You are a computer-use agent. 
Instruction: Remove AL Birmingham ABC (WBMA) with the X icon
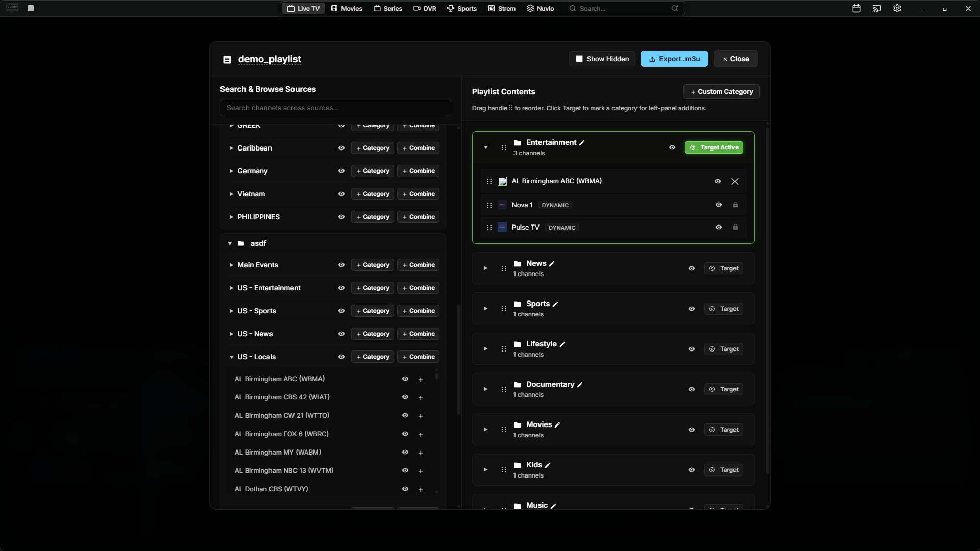coord(735,181)
